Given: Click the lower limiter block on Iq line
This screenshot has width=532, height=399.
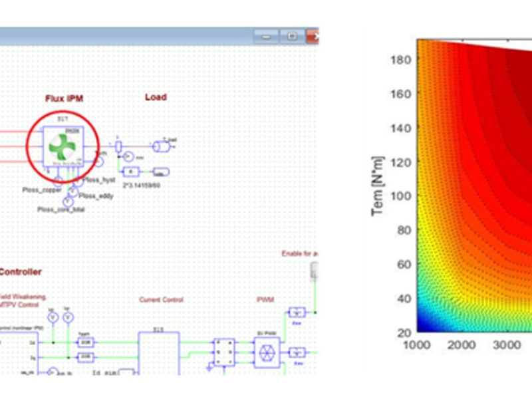Looking at the screenshot, I should [x=86, y=357].
